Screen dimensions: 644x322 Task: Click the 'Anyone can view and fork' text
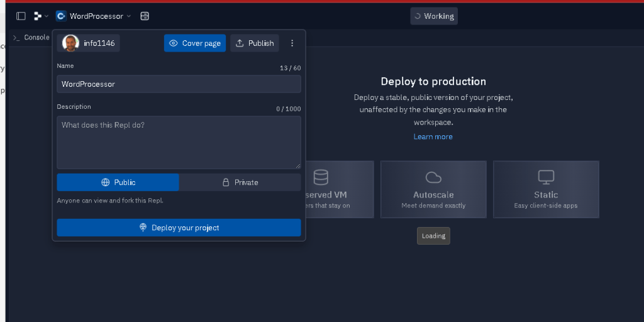110,201
